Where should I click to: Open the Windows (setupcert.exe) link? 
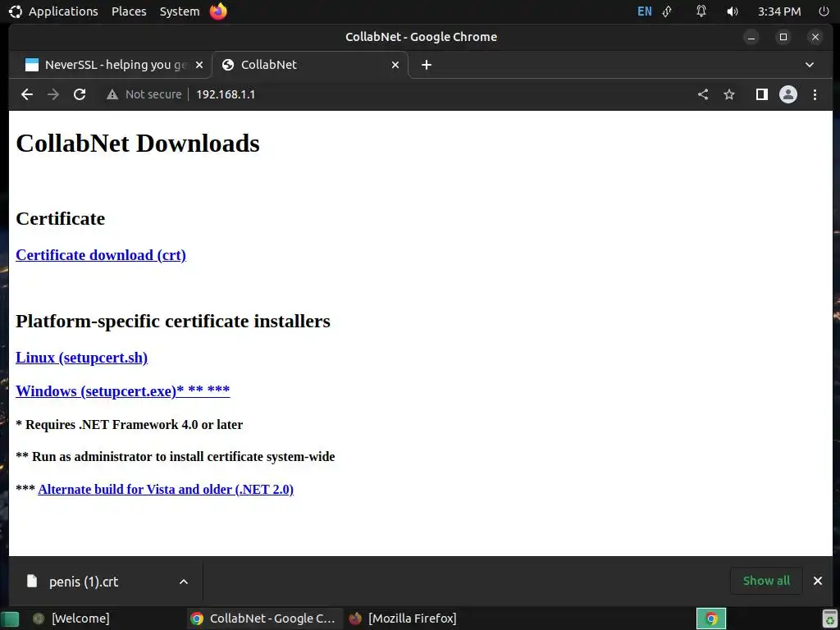[123, 391]
